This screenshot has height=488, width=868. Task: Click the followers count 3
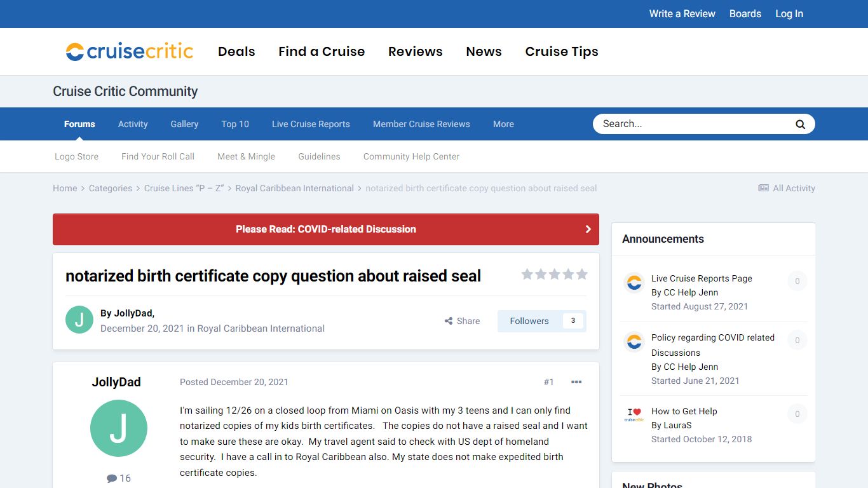(x=573, y=321)
